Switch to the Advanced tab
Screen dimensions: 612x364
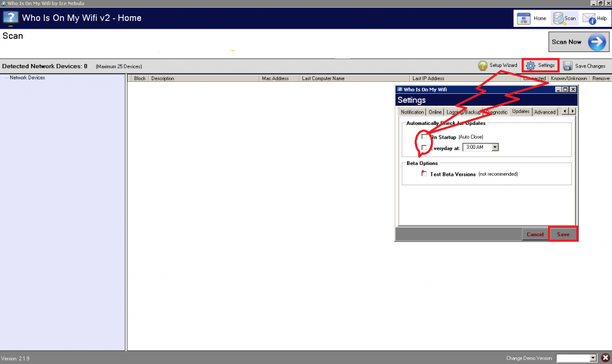(x=545, y=112)
